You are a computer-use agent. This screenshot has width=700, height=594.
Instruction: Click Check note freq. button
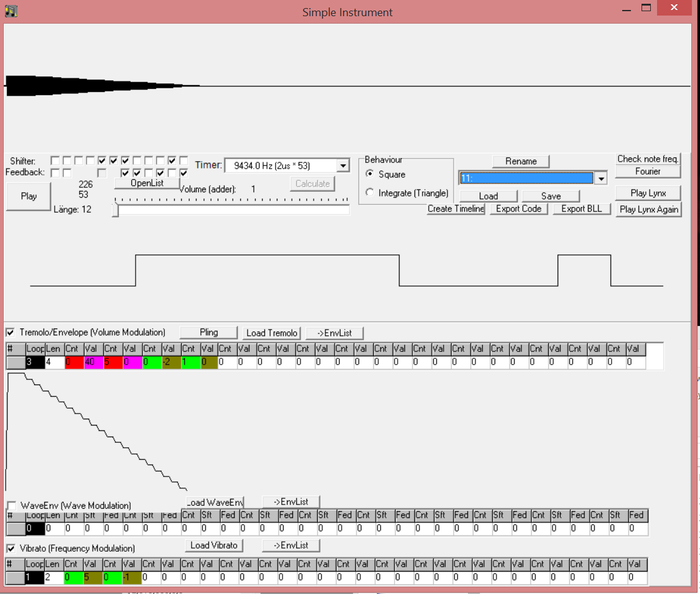tap(648, 159)
